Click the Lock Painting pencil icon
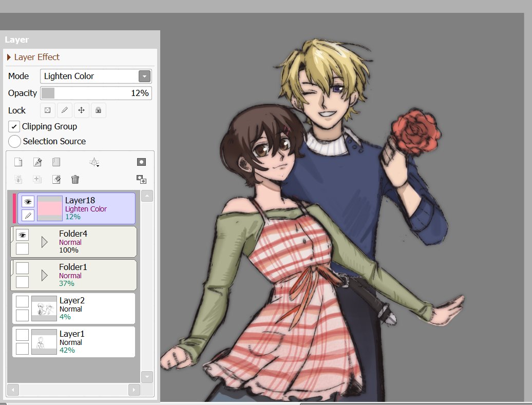Viewport: 532px width, 405px height. (x=65, y=110)
